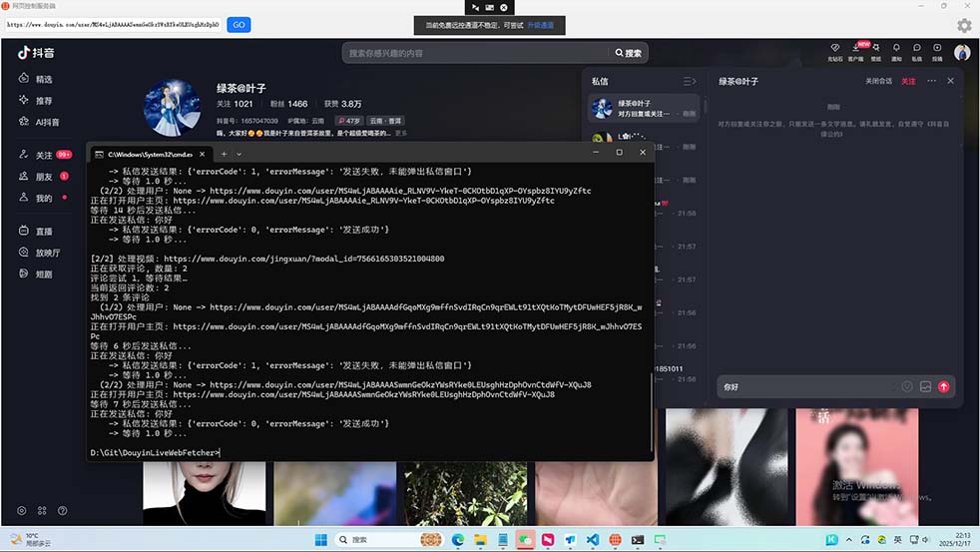This screenshot has height=552, width=980.
Task: Collapse the 私信 conversation list panel
Action: (x=689, y=81)
